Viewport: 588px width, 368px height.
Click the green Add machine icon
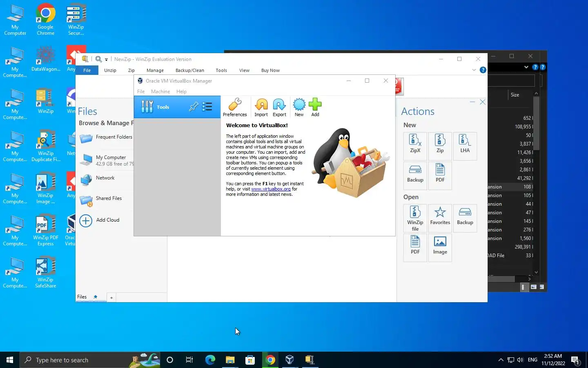(315, 107)
